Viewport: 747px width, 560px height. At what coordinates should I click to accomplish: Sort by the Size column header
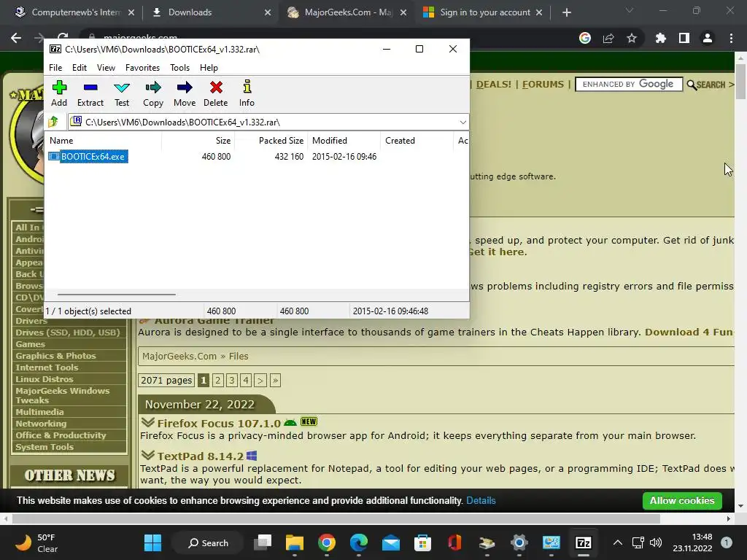pos(198,141)
